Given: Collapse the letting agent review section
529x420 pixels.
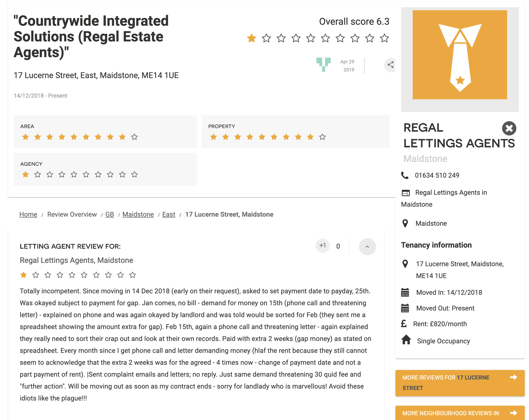Looking at the screenshot, I should pyautogui.click(x=367, y=247).
